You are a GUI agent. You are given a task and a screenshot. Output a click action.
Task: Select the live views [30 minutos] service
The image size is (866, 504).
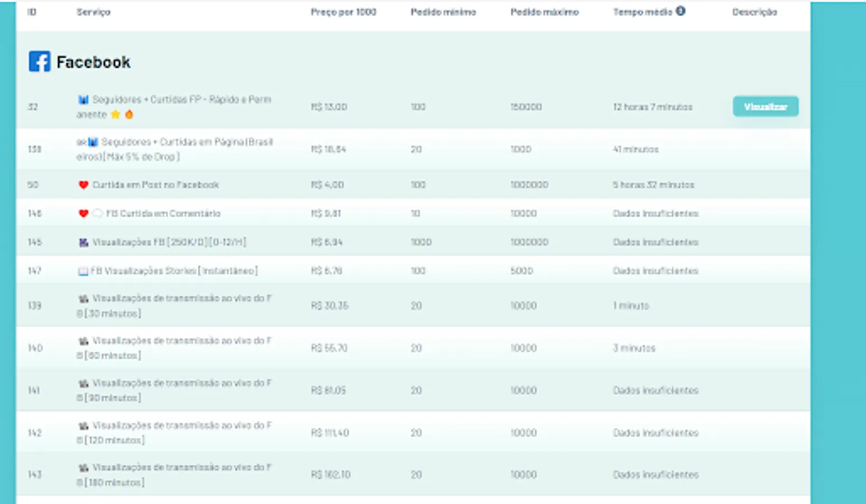pyautogui.click(x=174, y=306)
